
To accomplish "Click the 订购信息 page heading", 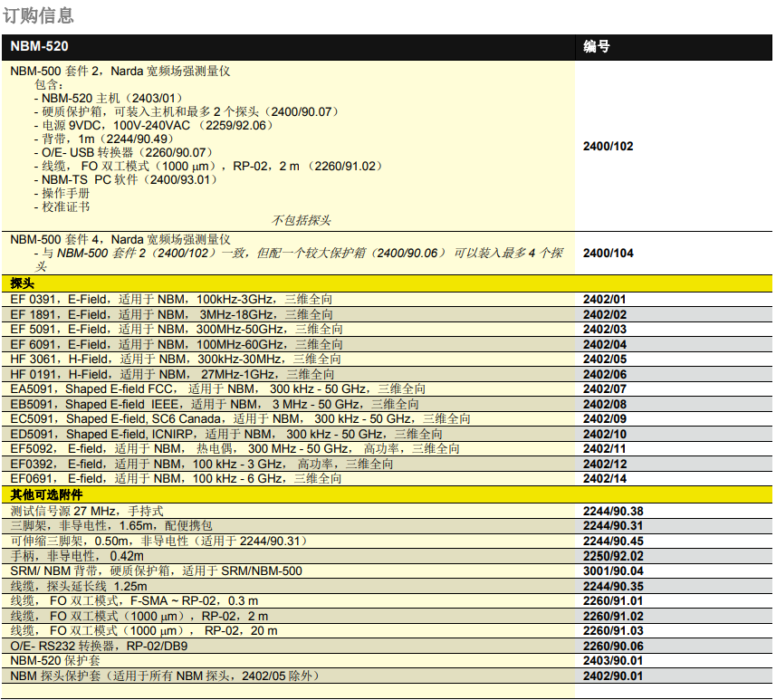I will (38, 15).
